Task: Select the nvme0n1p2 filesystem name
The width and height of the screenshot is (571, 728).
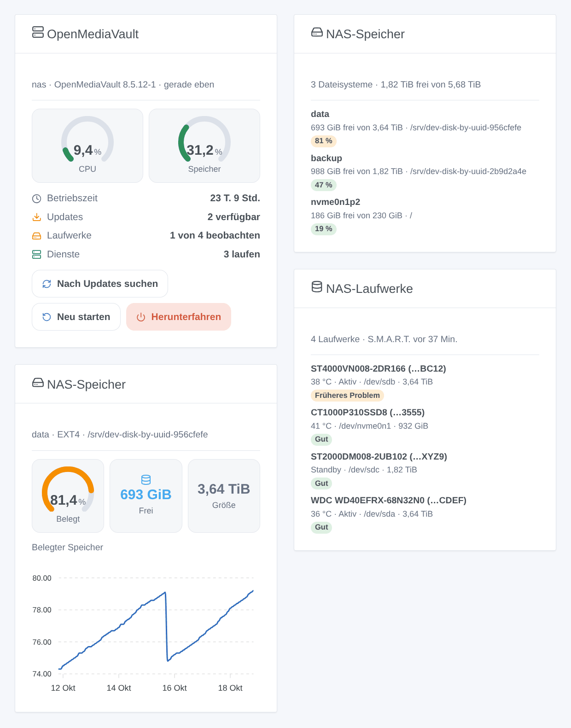Action: pos(336,202)
